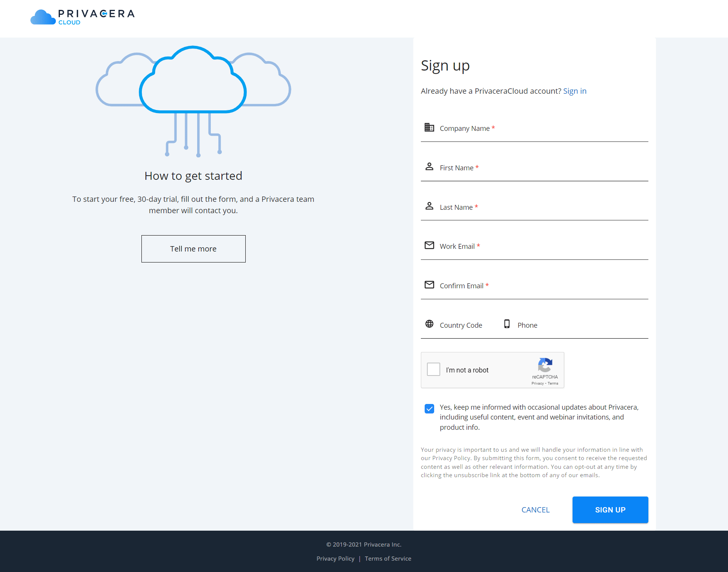Screen dimensions: 728x572
Task: Click the building icon beside Company Name
Action: pyautogui.click(x=429, y=127)
